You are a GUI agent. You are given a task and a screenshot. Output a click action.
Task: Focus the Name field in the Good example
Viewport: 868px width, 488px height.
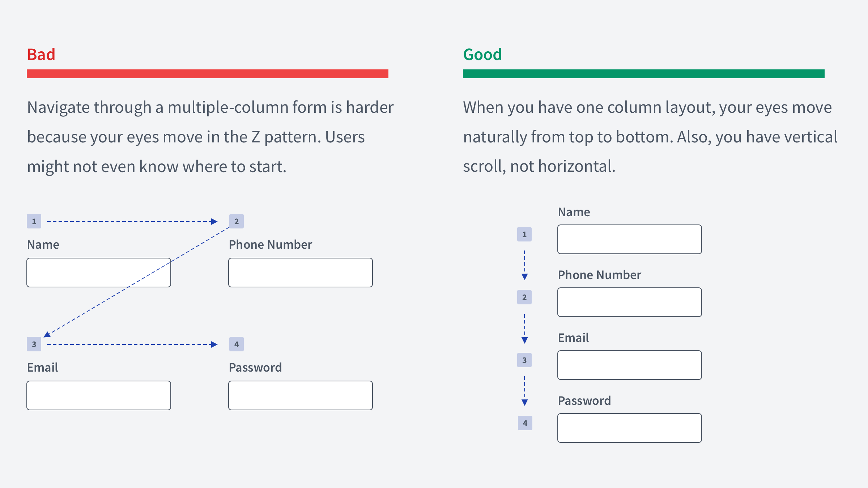(630, 239)
